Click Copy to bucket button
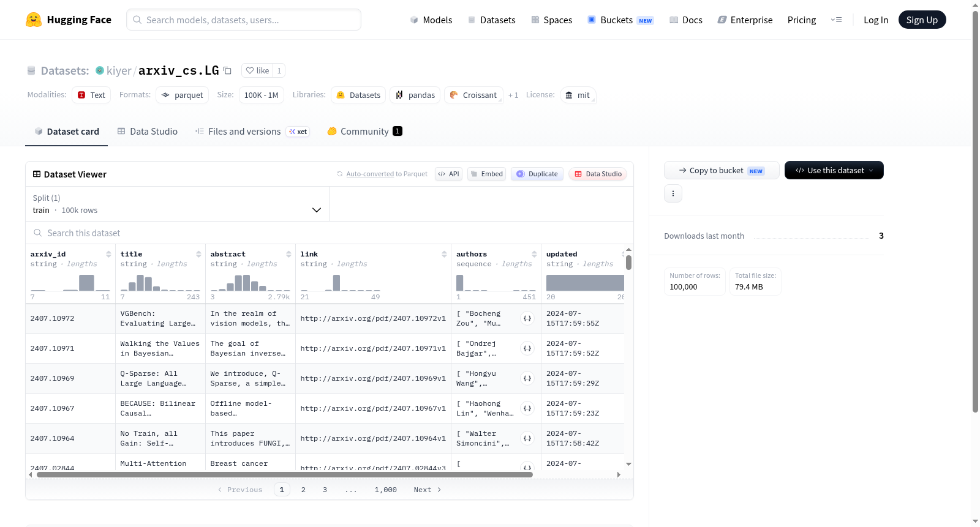The width and height of the screenshot is (980, 527). pyautogui.click(x=722, y=170)
